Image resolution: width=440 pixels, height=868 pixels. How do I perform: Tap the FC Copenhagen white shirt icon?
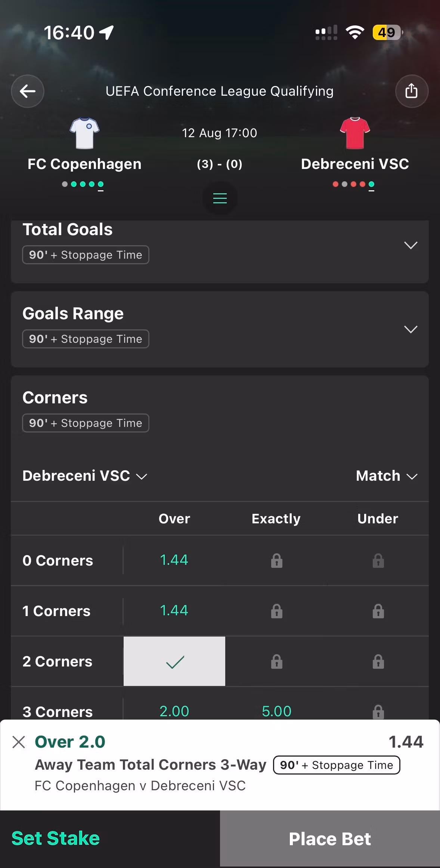tap(85, 133)
